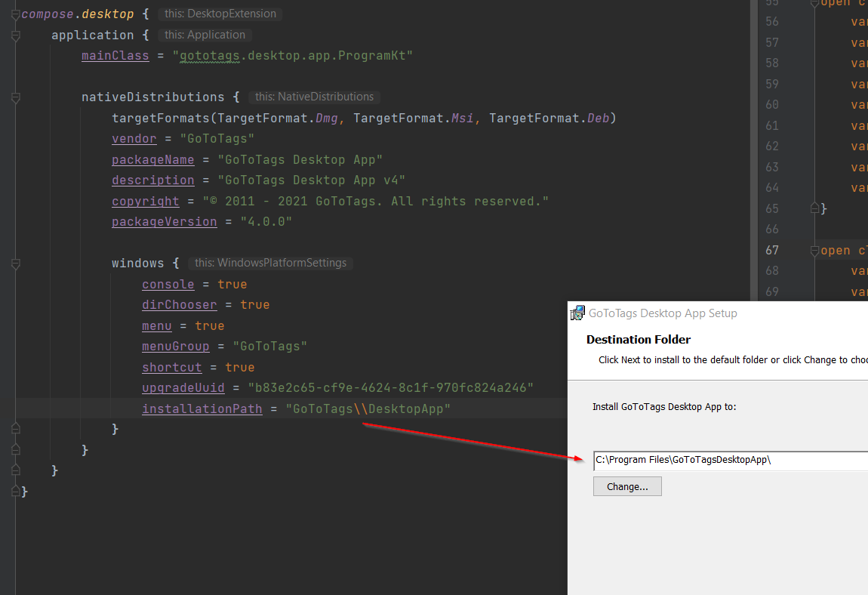This screenshot has height=595, width=868.
Task: Click the 'this: NativeDistributions' inlay hint
Action: click(x=314, y=97)
